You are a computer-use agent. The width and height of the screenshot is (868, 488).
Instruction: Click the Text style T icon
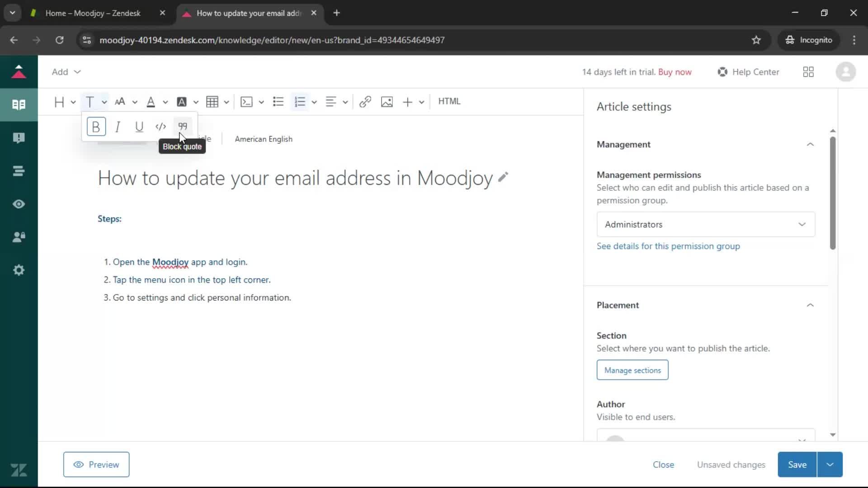click(90, 102)
